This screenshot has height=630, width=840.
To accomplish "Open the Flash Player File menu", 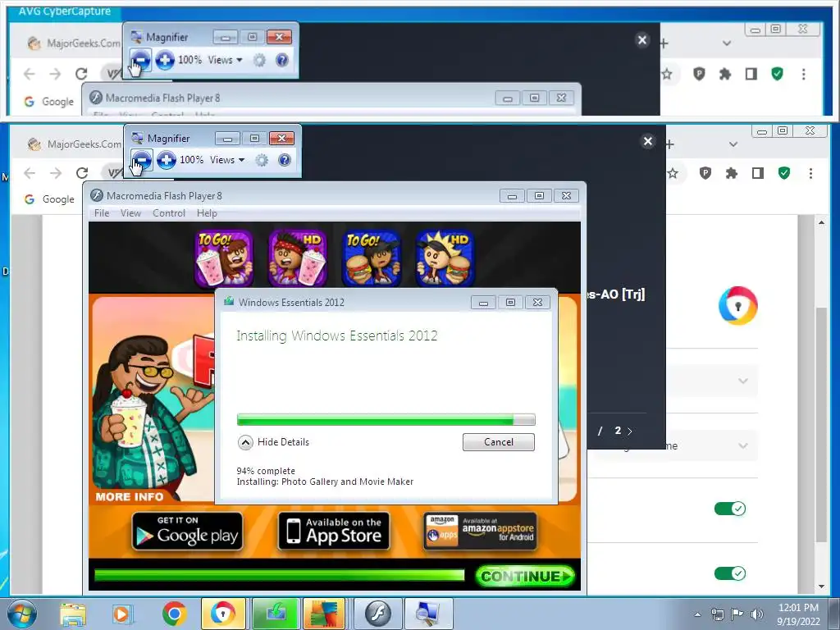I will (x=102, y=213).
